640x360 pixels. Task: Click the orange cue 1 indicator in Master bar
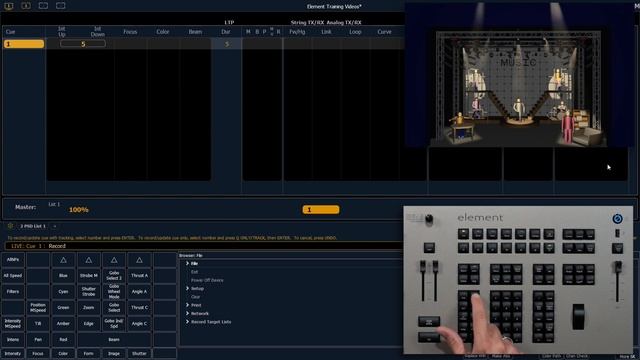click(321, 209)
